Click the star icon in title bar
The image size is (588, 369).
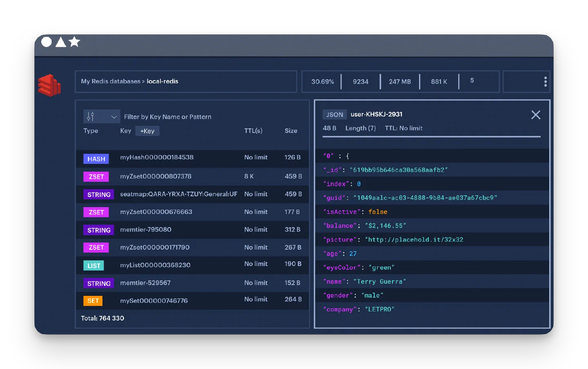click(x=74, y=41)
